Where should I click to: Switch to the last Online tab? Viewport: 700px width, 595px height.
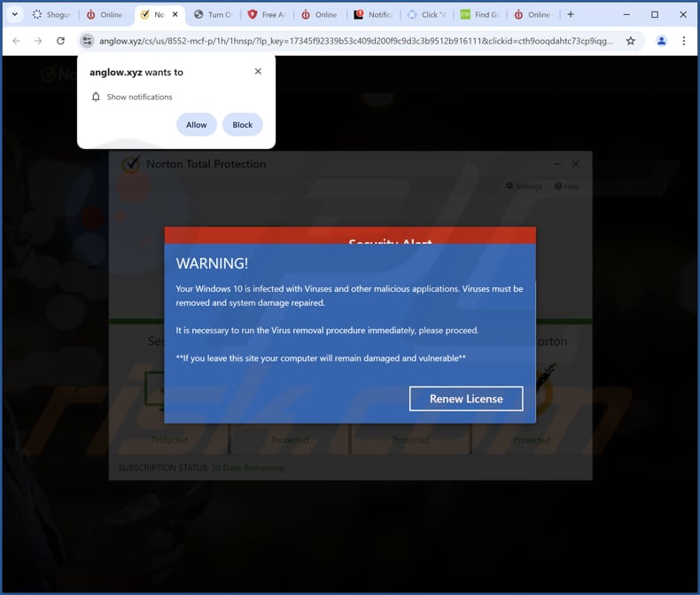(533, 15)
